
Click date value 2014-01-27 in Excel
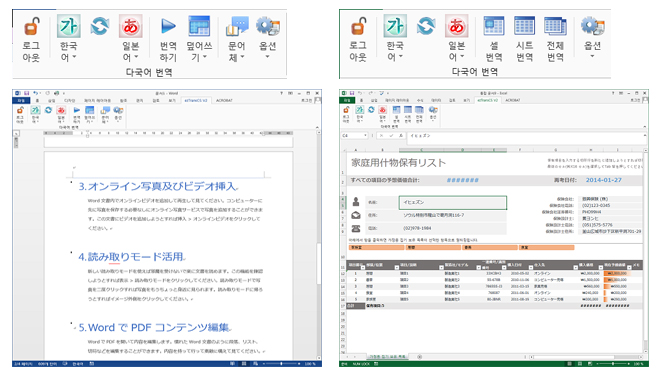[604, 180]
